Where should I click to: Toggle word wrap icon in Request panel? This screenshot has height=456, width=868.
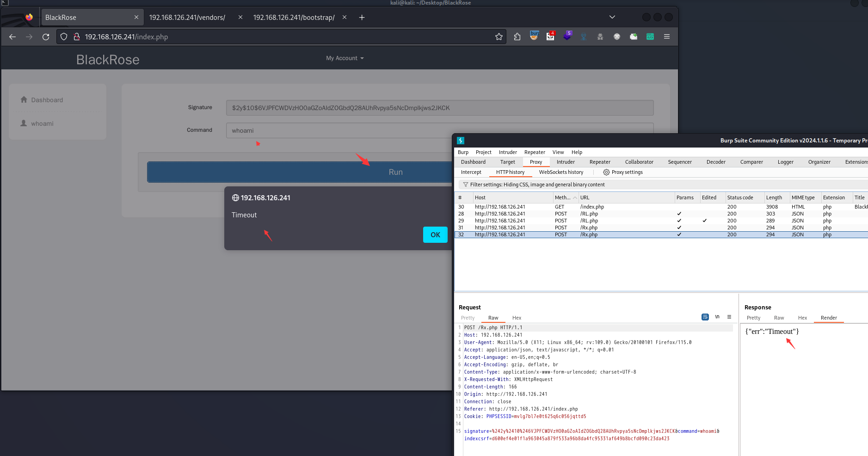pyautogui.click(x=705, y=317)
